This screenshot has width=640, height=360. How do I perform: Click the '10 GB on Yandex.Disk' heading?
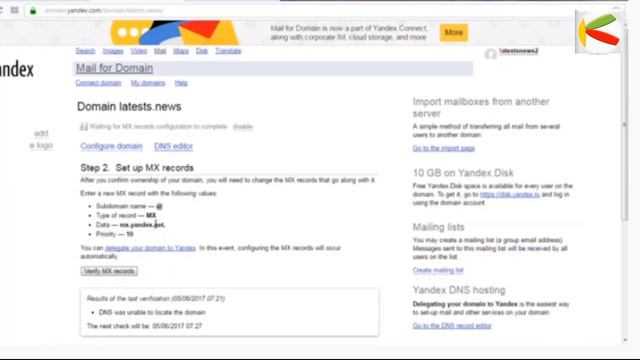click(x=463, y=173)
